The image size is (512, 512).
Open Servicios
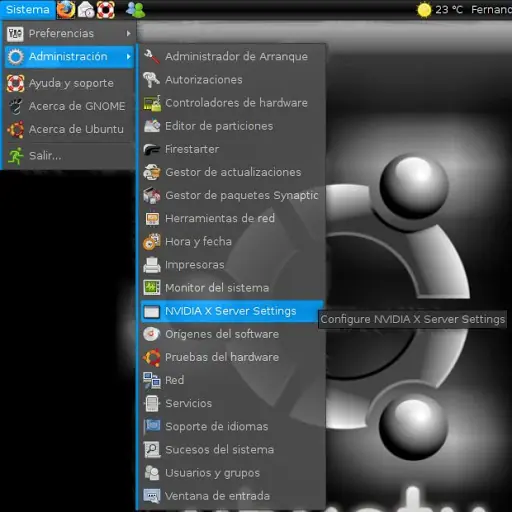(x=232, y=404)
